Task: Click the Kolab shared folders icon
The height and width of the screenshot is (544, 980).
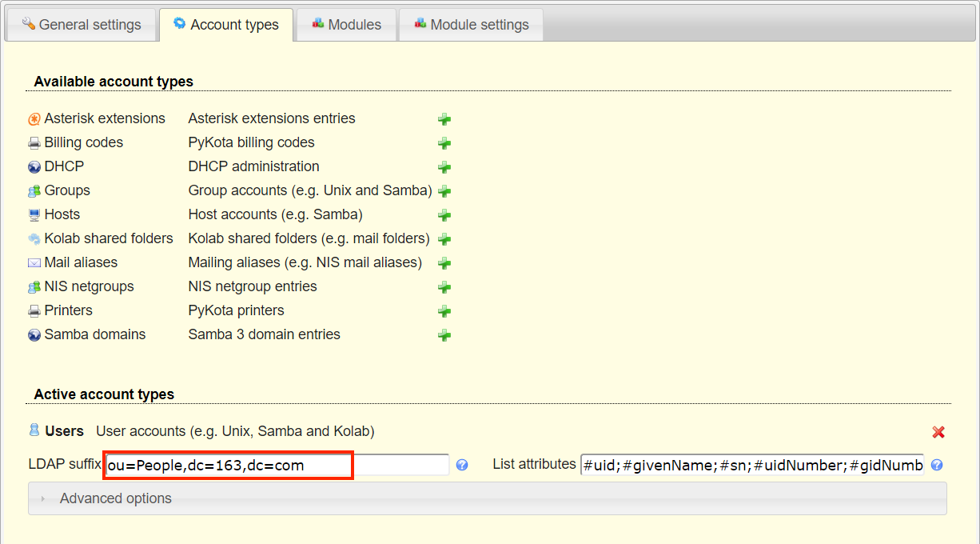Action: pyautogui.click(x=34, y=239)
